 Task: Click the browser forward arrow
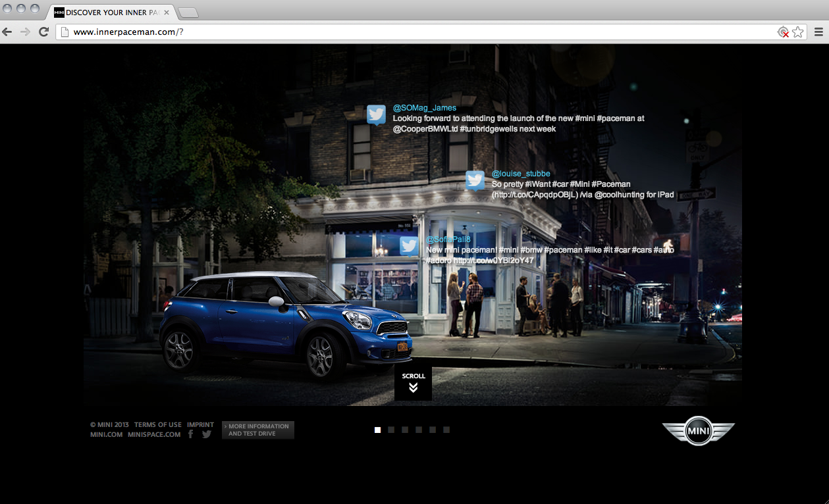point(25,32)
